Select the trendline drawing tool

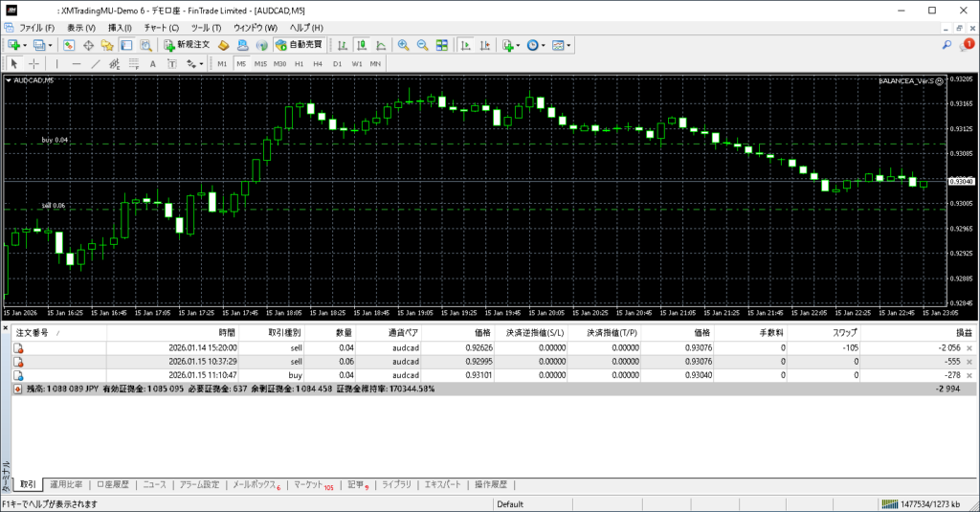95,64
